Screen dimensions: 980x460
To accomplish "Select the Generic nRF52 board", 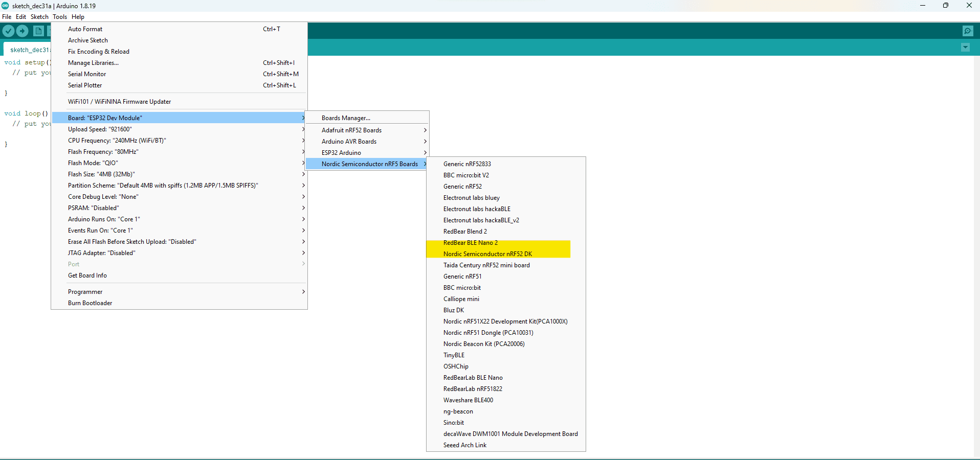I will pyautogui.click(x=506, y=187).
